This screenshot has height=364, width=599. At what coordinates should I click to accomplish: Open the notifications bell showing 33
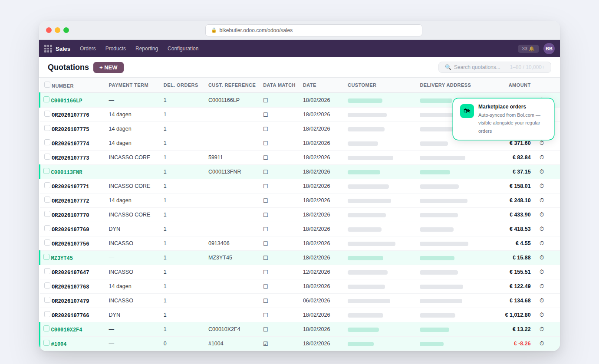[528, 49]
